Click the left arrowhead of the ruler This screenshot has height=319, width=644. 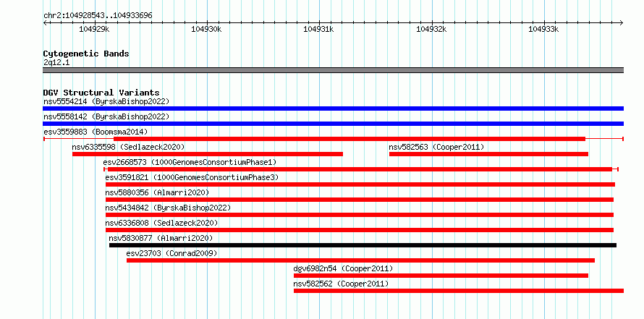coord(45,22)
